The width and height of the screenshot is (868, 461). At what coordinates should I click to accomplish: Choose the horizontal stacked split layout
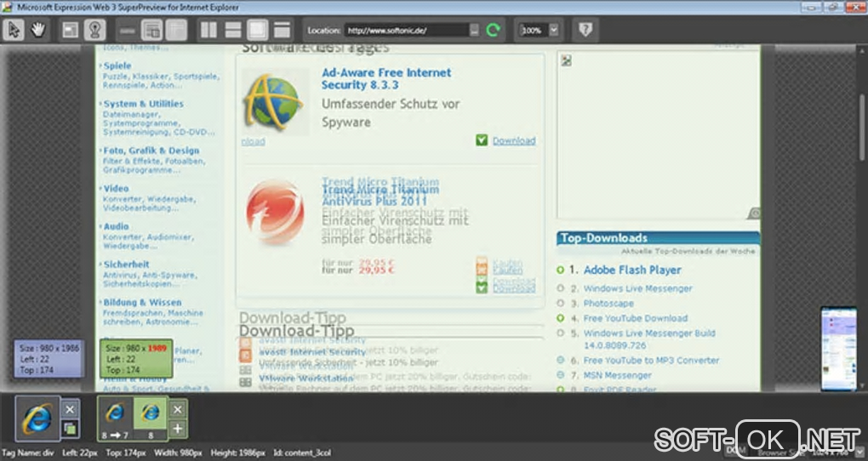[x=233, y=30]
